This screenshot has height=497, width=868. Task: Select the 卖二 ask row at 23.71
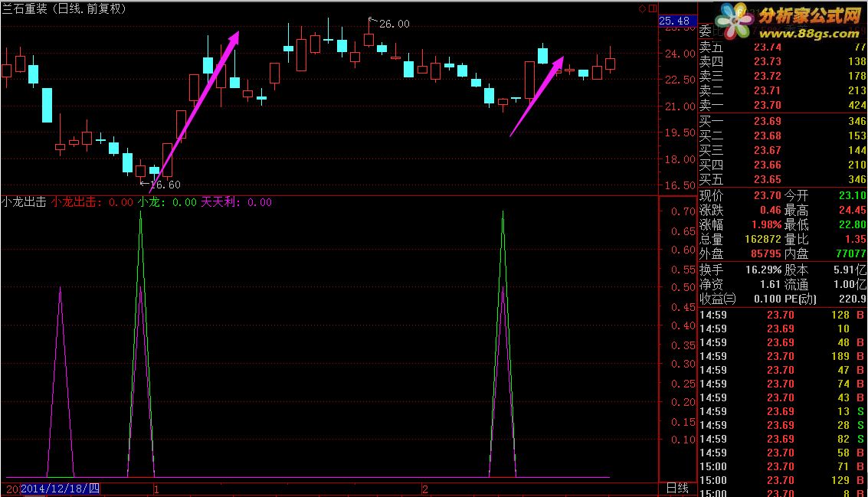point(782,90)
